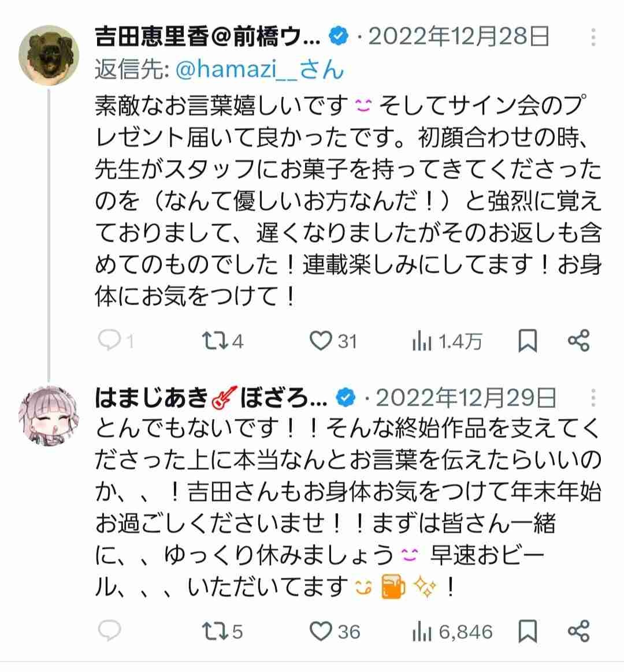Image resolution: width=624 pixels, height=672 pixels.
Task: Bookmark はまじあき's tweet
Action: (528, 631)
